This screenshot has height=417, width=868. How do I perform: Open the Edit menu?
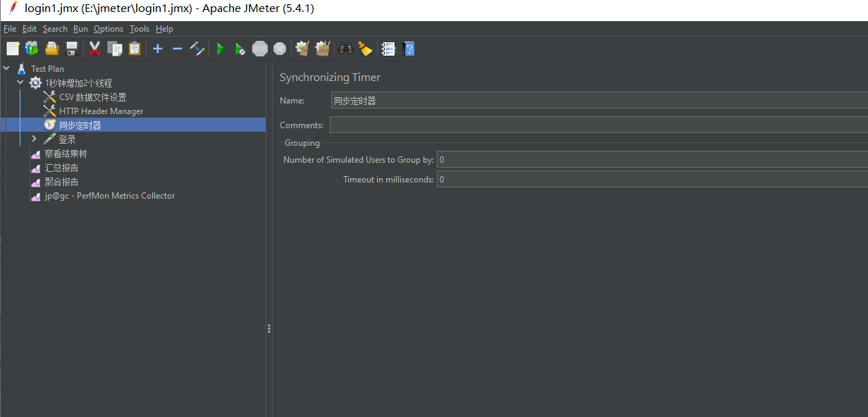pyautogui.click(x=30, y=29)
